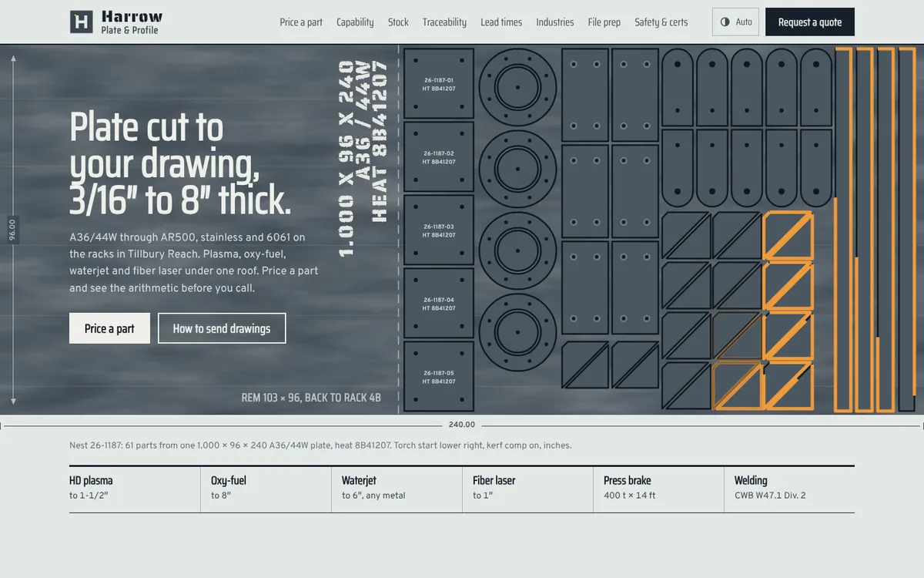
Task: Select nest part 26-1187-02
Action: click(x=439, y=157)
